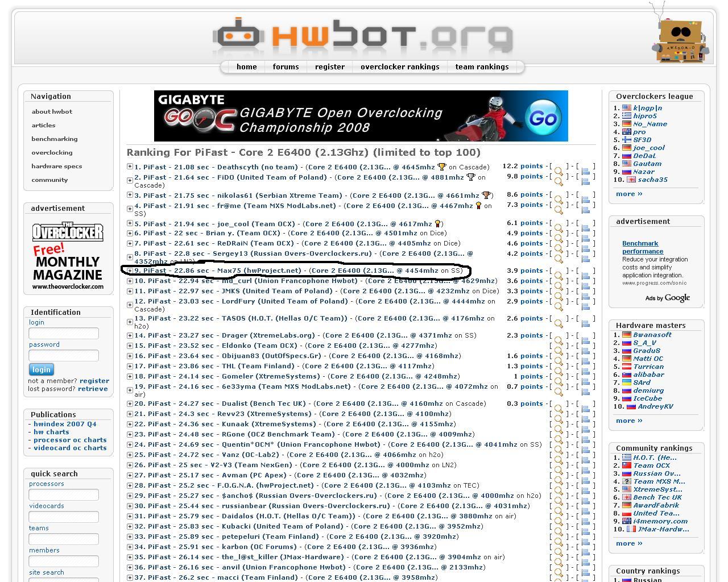Expand rank 11 JMKS result row
Screen dimensions: 728x582
coord(130,290)
